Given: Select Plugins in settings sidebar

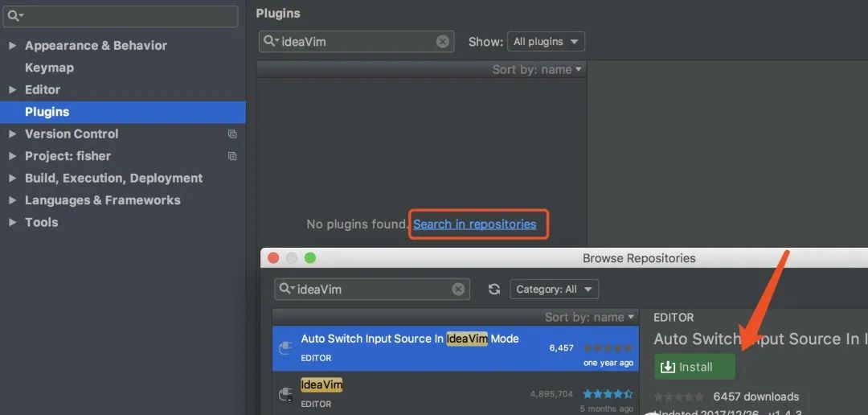Looking at the screenshot, I should coord(123,112).
